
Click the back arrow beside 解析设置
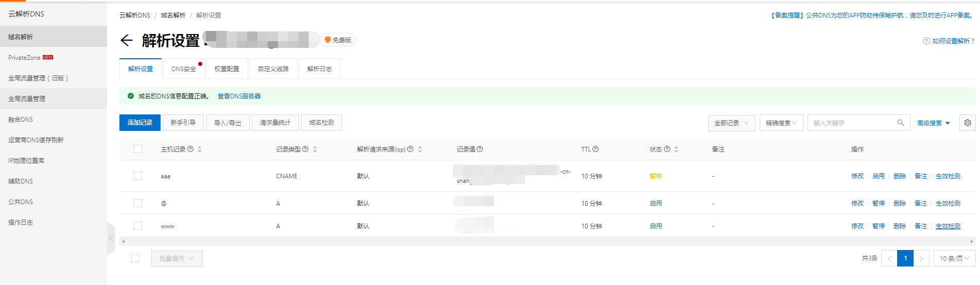coord(126,40)
